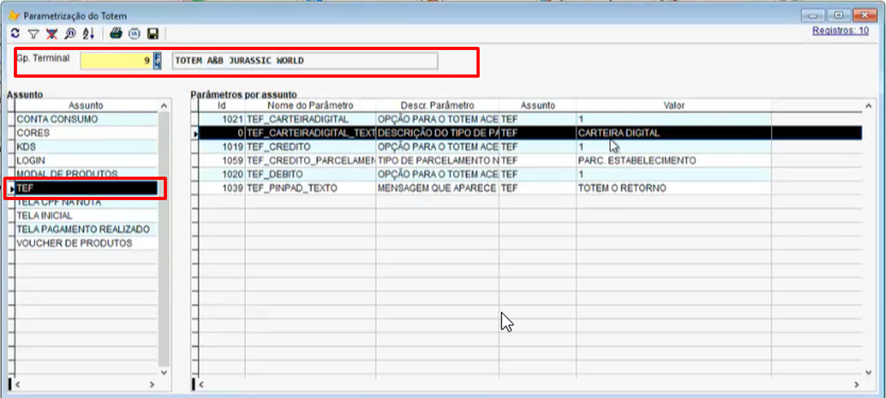Click the Gp. Terminal yellow input field
Screen dimensions: 886x398
(116, 60)
